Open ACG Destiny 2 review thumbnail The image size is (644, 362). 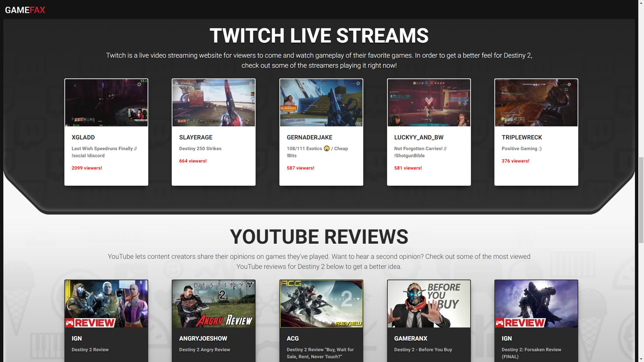pyautogui.click(x=321, y=304)
